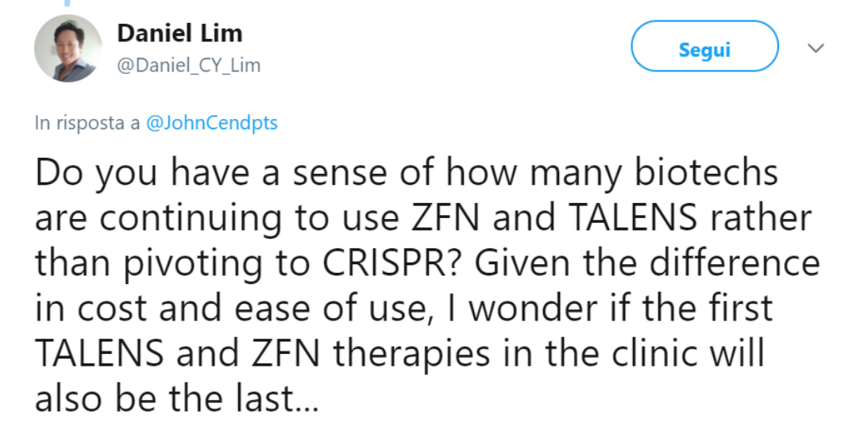Click the Daniel Lim display name
Viewport: 868px width, 430px height.
179,33
